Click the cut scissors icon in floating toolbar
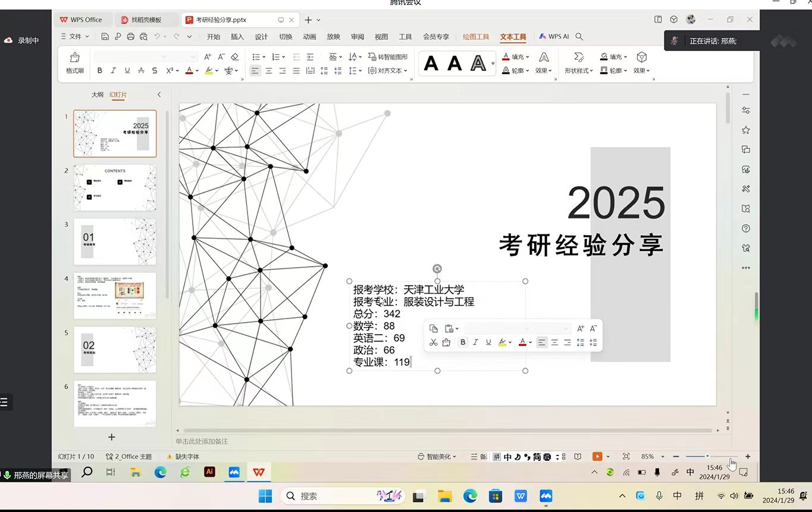This screenshot has height=512, width=812. click(433, 342)
